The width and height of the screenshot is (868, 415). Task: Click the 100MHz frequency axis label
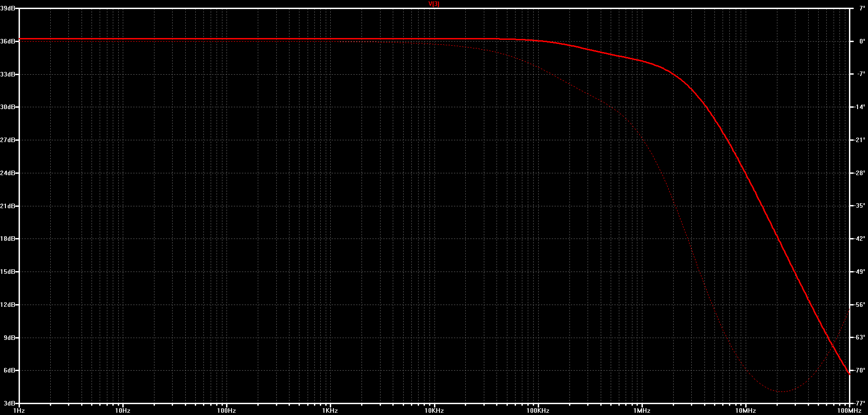click(x=849, y=411)
